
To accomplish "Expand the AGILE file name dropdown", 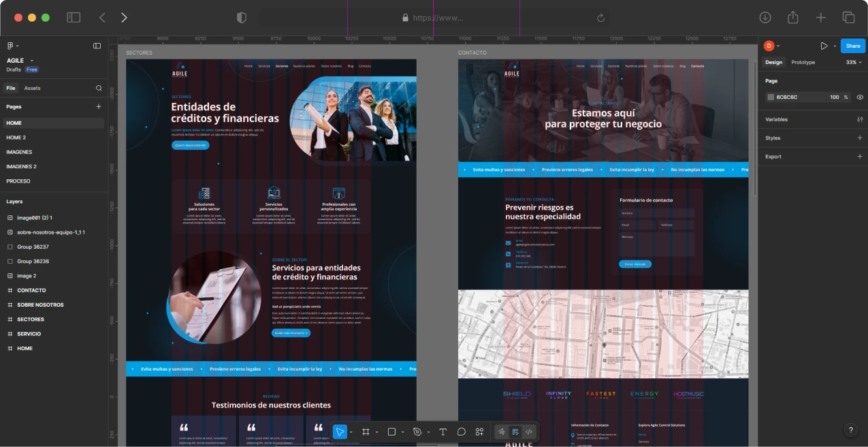I will click(x=31, y=61).
